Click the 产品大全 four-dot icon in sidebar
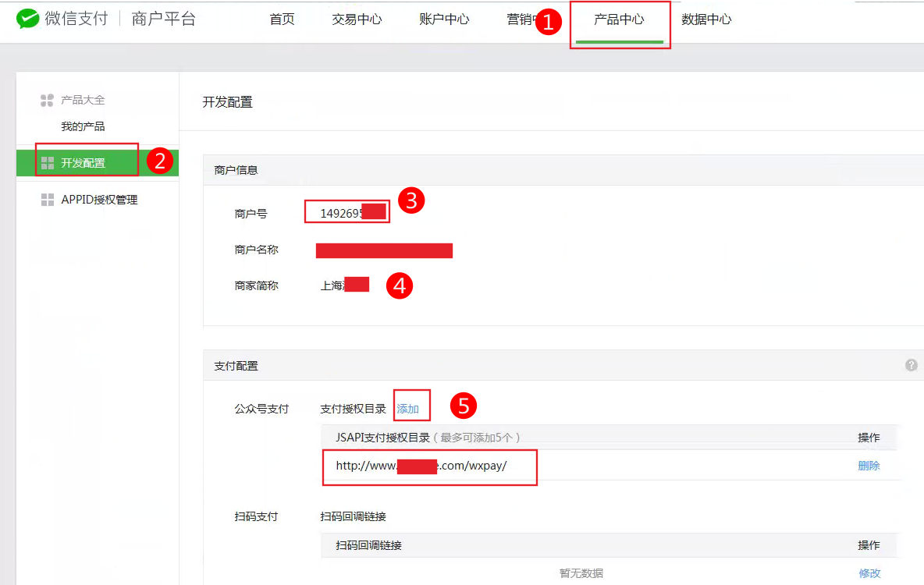The width and height of the screenshot is (924, 585). coord(47,100)
